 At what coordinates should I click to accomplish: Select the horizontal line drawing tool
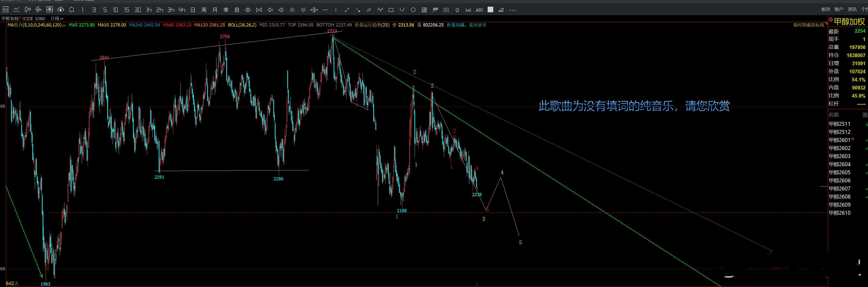tap(325, 10)
